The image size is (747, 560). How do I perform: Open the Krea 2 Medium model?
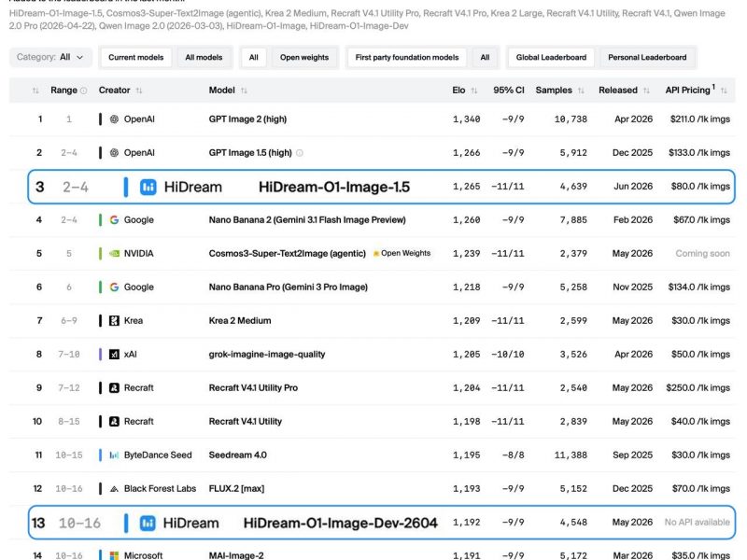(x=240, y=320)
